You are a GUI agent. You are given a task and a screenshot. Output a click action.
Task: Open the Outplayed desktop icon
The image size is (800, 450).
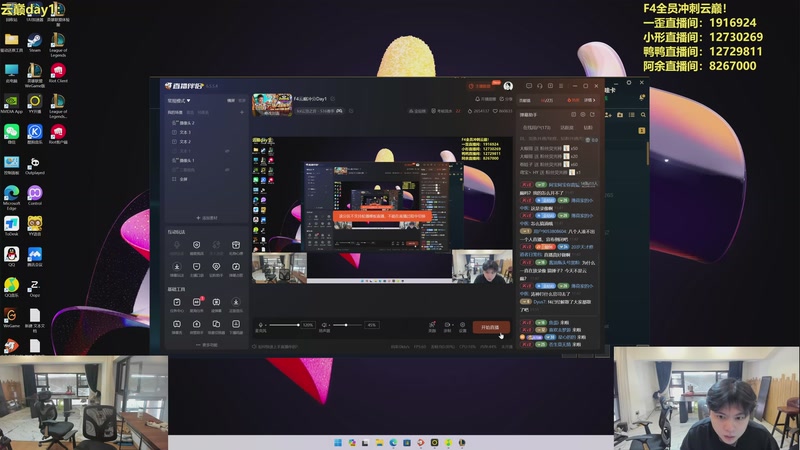(35, 165)
